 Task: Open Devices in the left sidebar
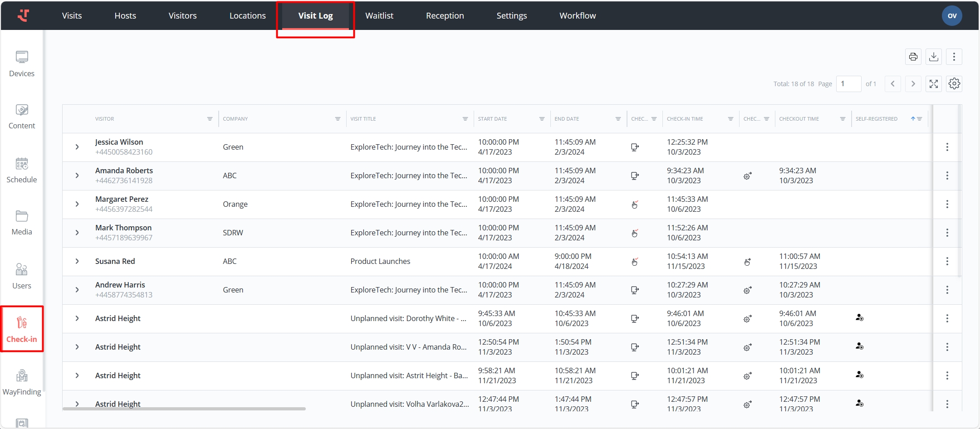click(x=22, y=64)
